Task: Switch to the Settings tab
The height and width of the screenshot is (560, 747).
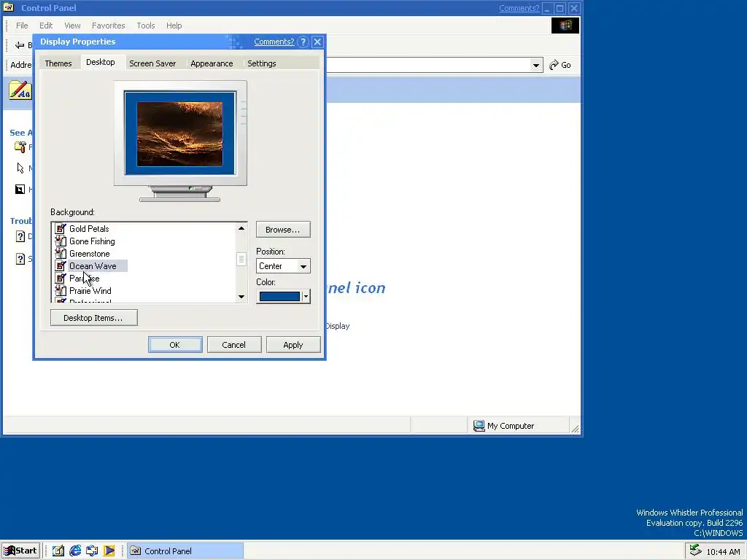Action: pyautogui.click(x=262, y=63)
